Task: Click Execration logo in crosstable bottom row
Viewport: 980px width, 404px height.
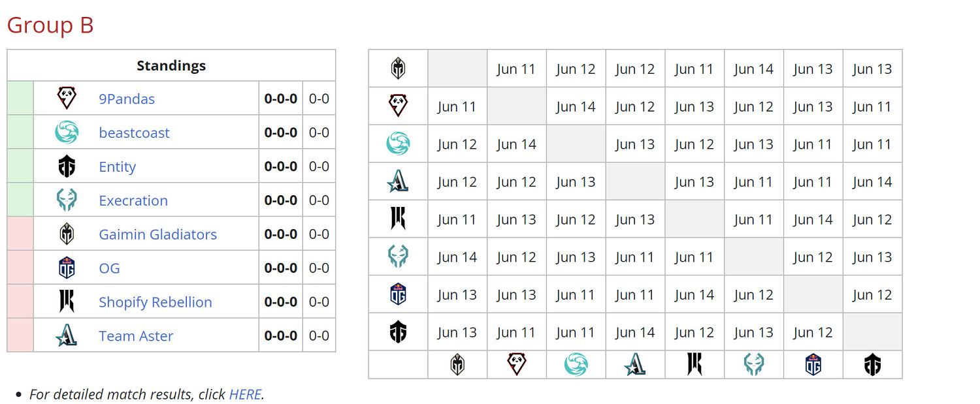Action: [754, 364]
